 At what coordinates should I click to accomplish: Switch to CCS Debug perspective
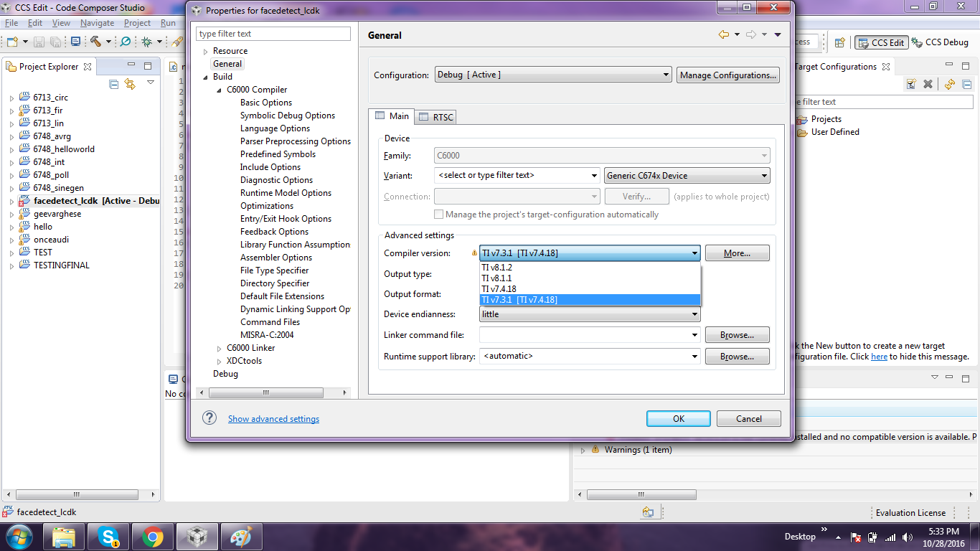point(940,42)
